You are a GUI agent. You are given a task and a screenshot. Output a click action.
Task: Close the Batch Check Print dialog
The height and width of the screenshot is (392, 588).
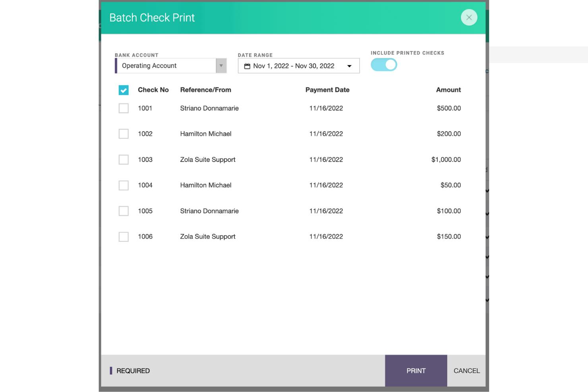pos(469,17)
